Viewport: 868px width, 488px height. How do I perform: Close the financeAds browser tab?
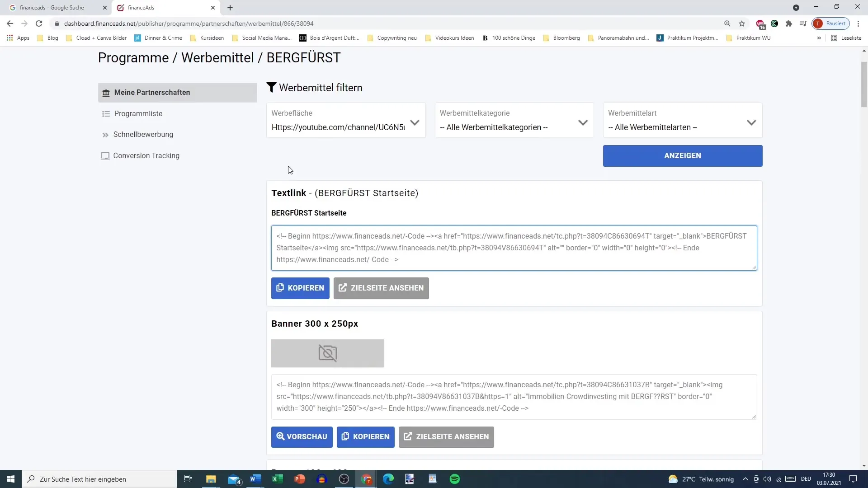coord(213,8)
